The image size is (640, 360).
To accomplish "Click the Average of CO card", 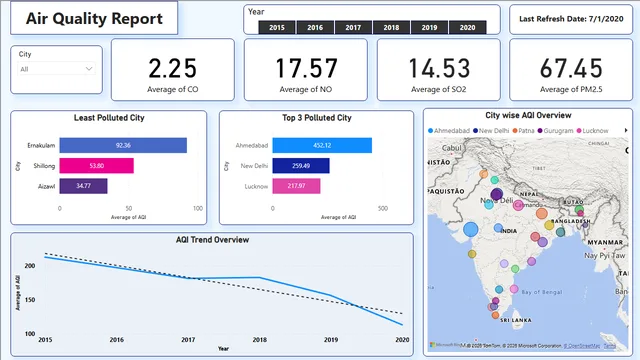I will [173, 70].
